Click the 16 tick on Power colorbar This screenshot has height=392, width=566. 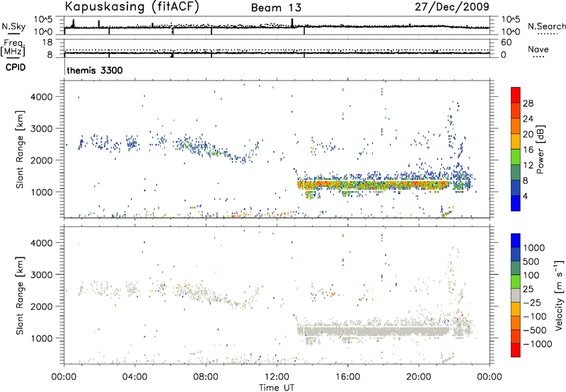click(x=528, y=150)
